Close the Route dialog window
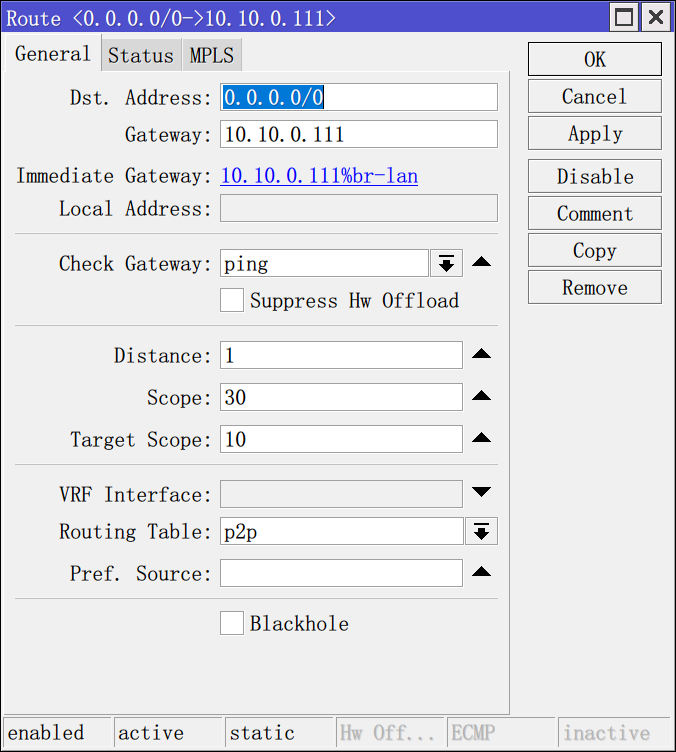Screen dimensions: 676x752 655,17
